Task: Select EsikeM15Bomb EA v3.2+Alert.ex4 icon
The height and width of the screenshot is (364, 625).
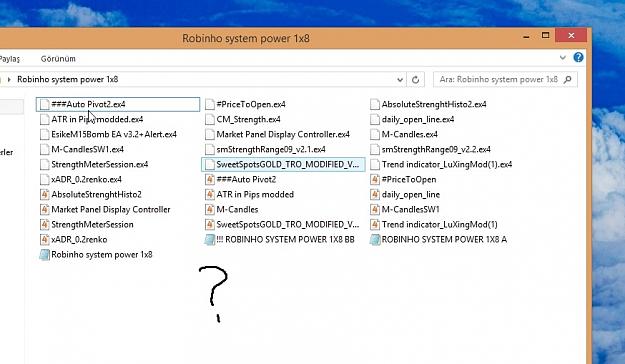Action: [x=45, y=134]
